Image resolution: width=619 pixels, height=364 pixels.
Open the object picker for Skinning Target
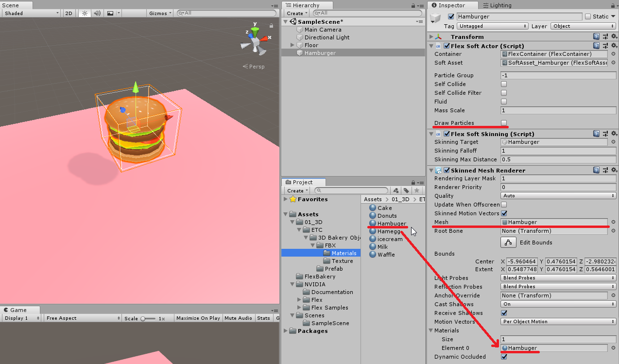pyautogui.click(x=612, y=142)
